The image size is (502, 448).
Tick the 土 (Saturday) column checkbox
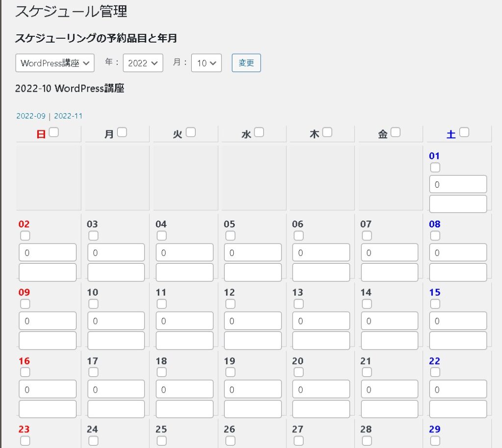coord(464,132)
